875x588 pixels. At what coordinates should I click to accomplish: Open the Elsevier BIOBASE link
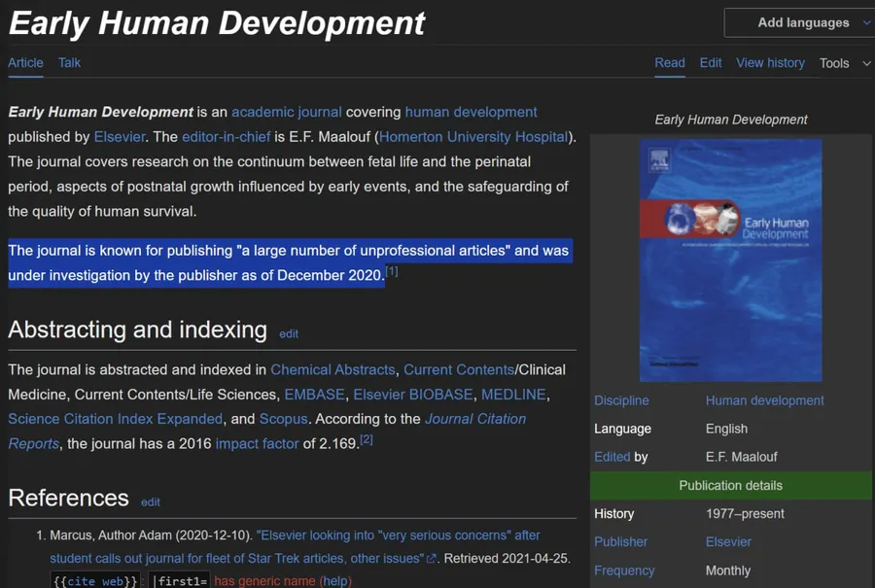(x=413, y=395)
